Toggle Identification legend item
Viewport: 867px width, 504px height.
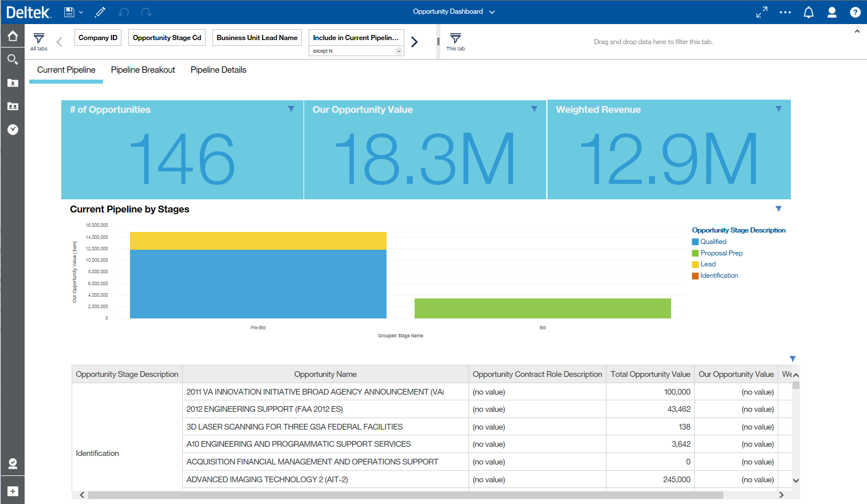(719, 275)
